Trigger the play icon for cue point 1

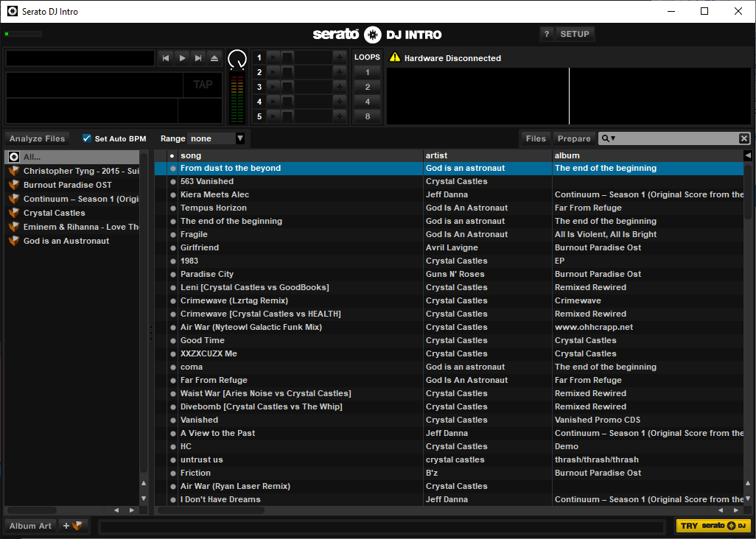(x=273, y=57)
